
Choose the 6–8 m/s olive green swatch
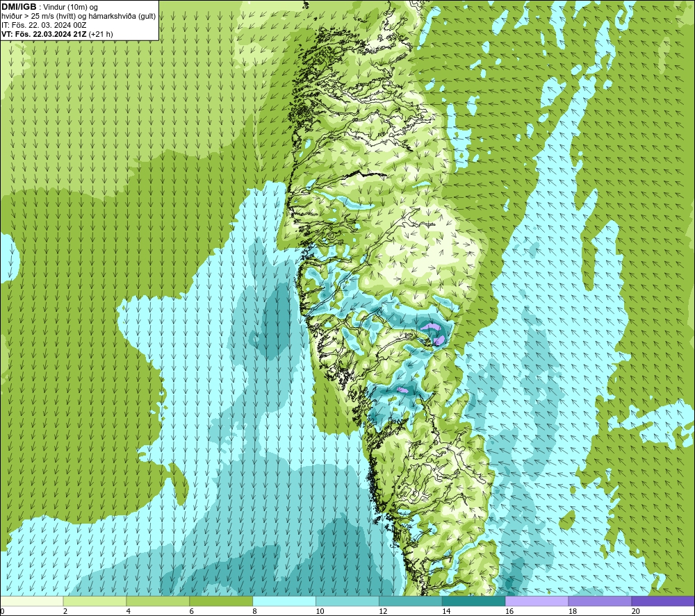pos(221,601)
